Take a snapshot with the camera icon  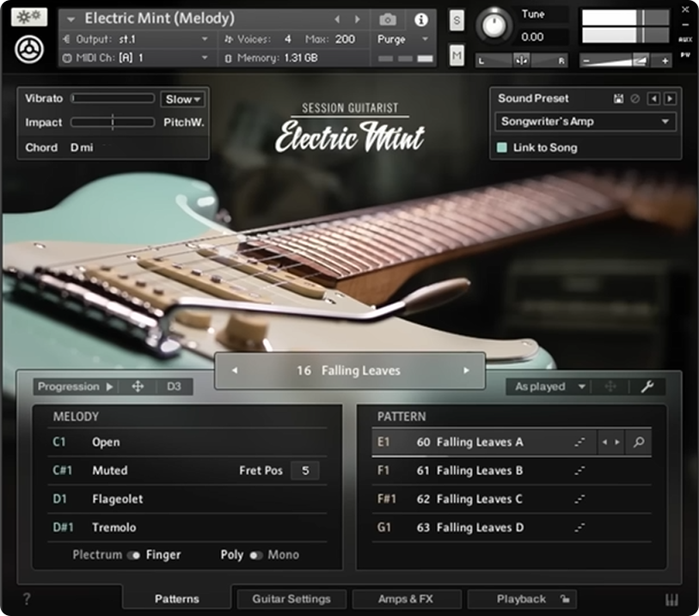coord(388,20)
